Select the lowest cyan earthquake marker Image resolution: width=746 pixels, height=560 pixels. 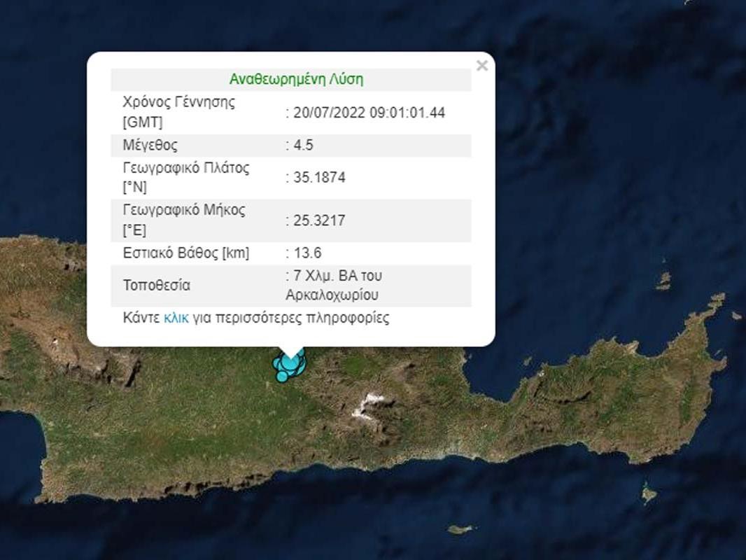click(282, 377)
